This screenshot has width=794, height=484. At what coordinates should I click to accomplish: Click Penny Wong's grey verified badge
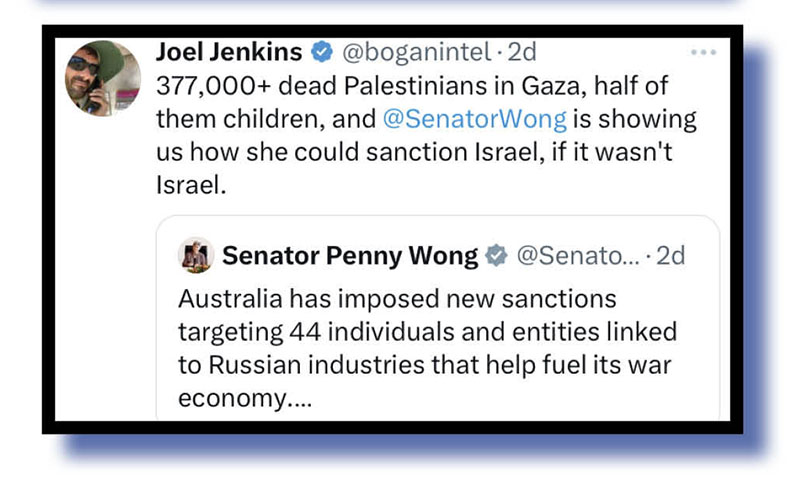496,257
